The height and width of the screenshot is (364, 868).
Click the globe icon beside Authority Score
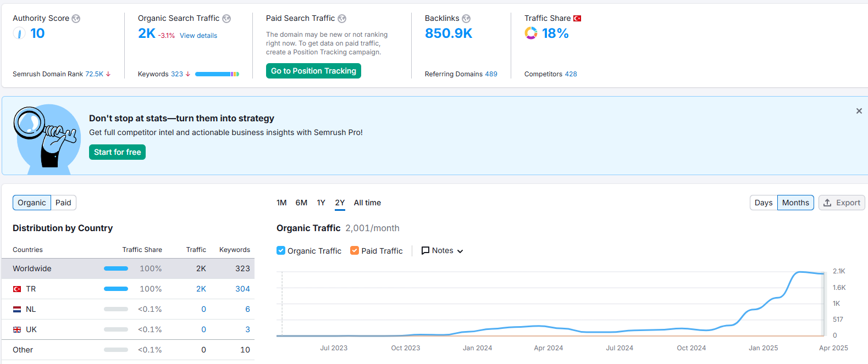[76, 19]
